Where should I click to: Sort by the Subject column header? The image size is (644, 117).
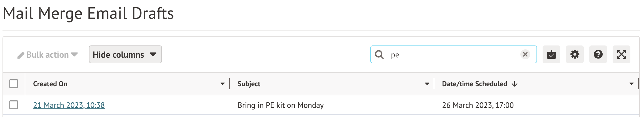click(x=249, y=84)
